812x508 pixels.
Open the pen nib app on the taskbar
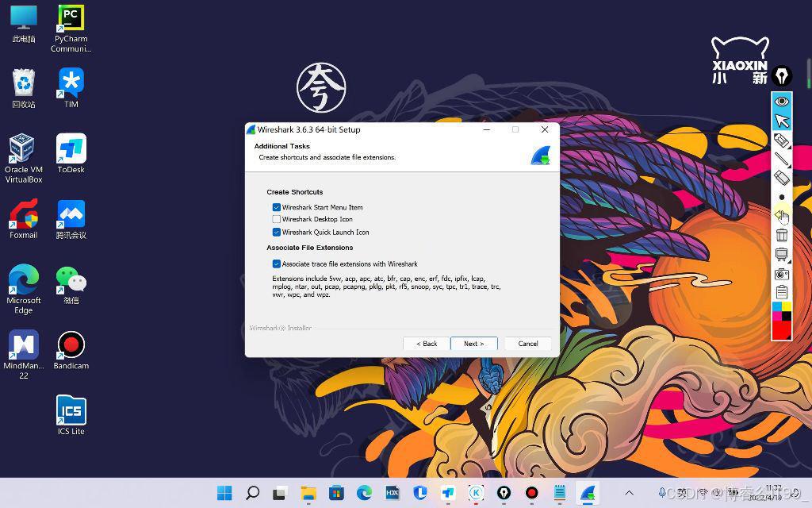[504, 493]
